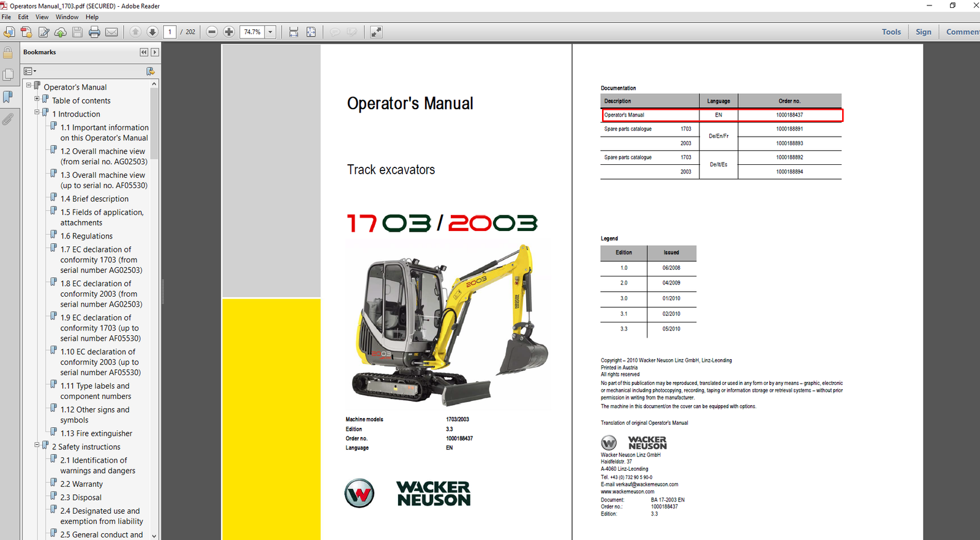Open the Tools pane
The image size is (980, 540).
click(x=891, y=32)
